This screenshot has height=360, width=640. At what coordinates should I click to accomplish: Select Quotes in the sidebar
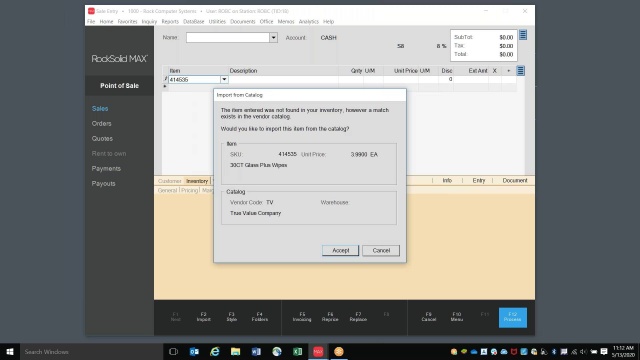(102, 138)
